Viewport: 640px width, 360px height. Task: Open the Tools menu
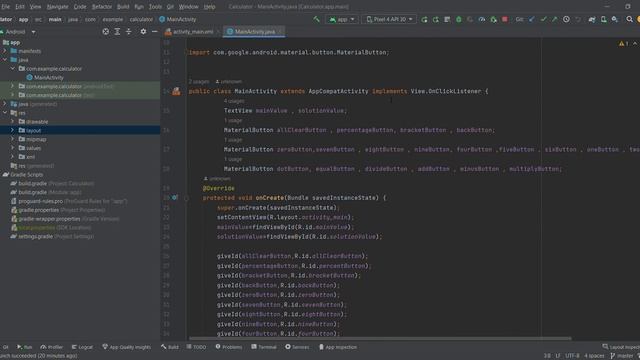pos(155,7)
